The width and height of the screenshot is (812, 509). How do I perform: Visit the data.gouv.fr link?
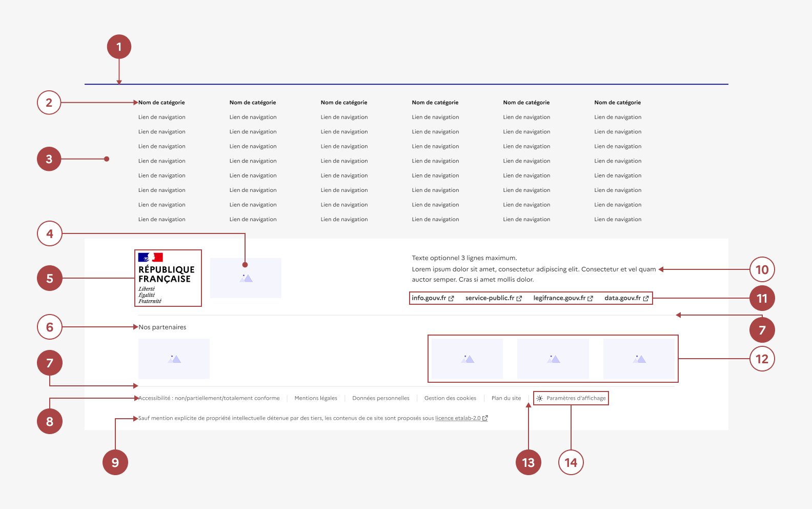click(x=626, y=298)
